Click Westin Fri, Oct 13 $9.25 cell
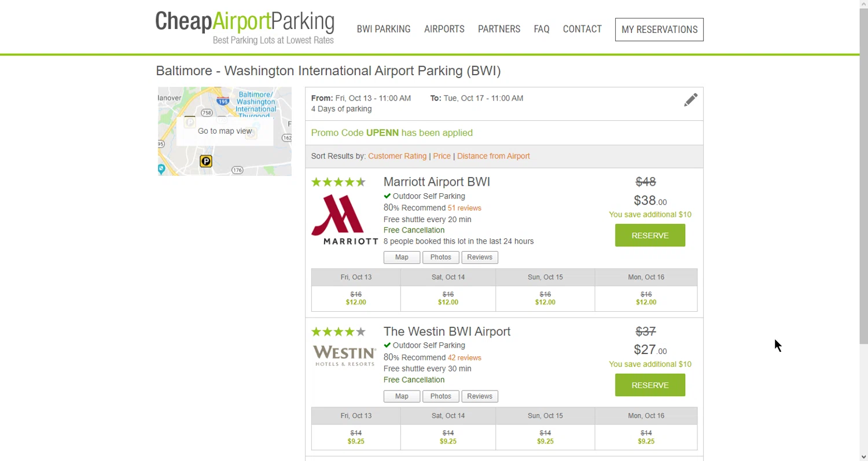This screenshot has width=868, height=461. 356,437
